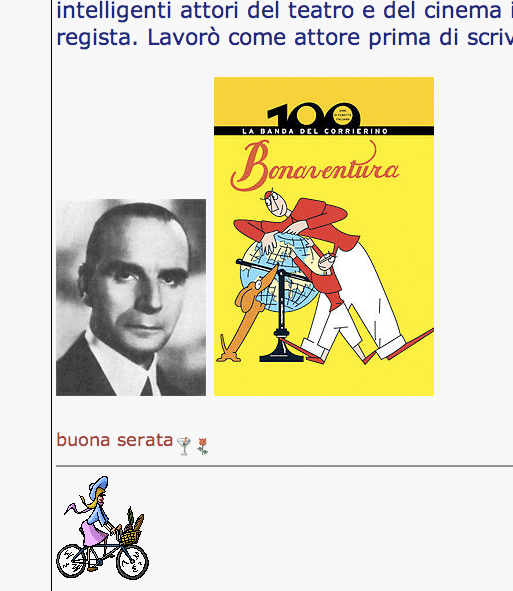Click the 'buona serata' text
Image resolution: width=513 pixels, height=591 pixels.
(x=115, y=440)
